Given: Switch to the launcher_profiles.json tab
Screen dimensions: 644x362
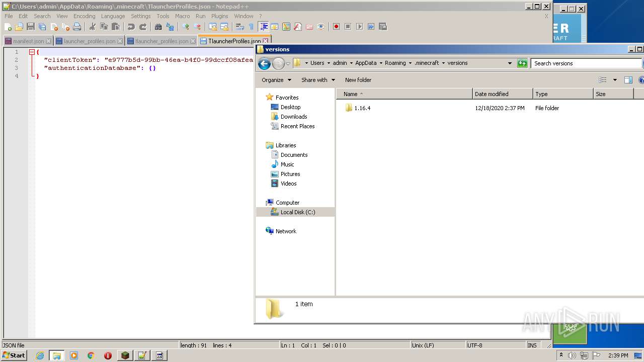Looking at the screenshot, I should 90,41.
